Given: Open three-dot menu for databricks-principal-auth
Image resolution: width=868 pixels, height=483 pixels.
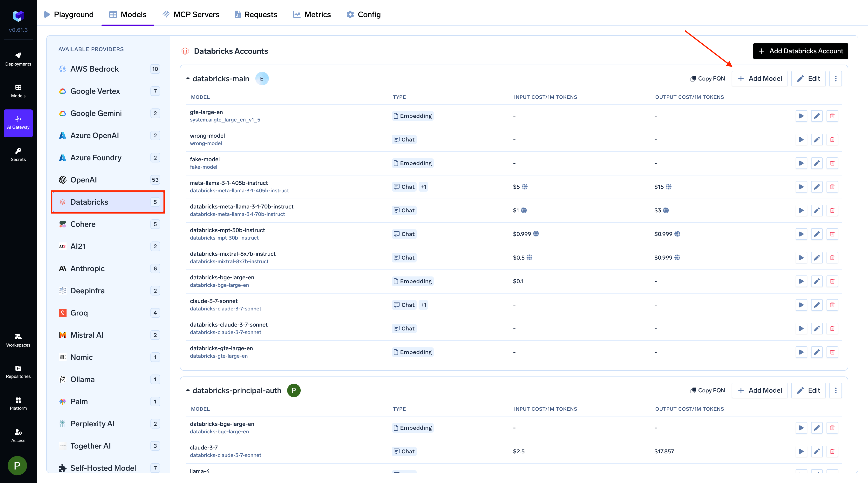Looking at the screenshot, I should click(x=835, y=390).
